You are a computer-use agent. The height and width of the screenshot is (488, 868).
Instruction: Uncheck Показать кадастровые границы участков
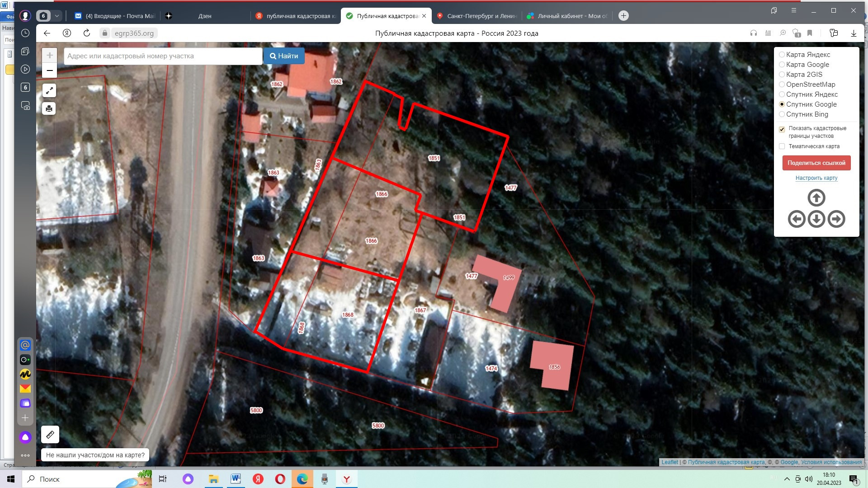(782, 129)
